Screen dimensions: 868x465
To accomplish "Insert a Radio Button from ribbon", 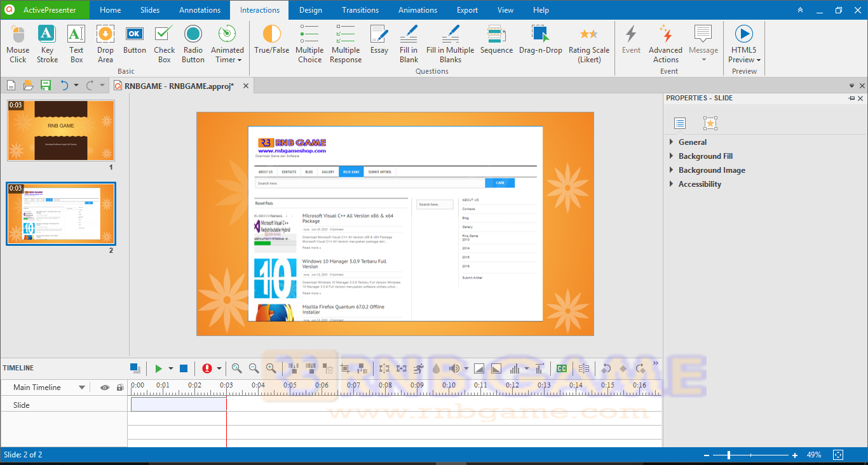I will (x=193, y=44).
